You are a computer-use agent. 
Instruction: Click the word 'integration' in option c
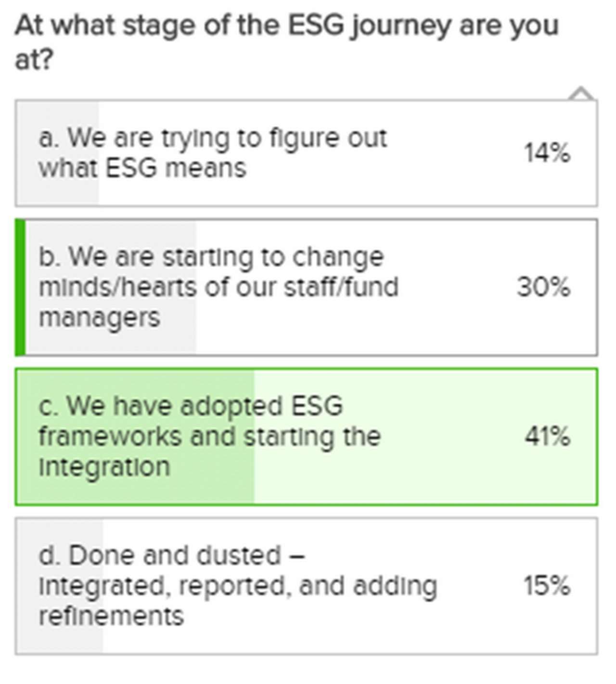pyautogui.click(x=104, y=466)
